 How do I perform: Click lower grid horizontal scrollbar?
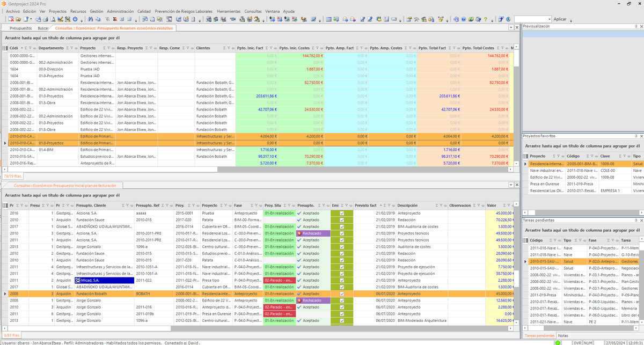coord(258,327)
